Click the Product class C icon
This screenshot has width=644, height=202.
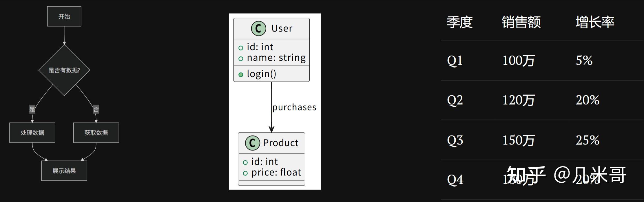pyautogui.click(x=252, y=143)
